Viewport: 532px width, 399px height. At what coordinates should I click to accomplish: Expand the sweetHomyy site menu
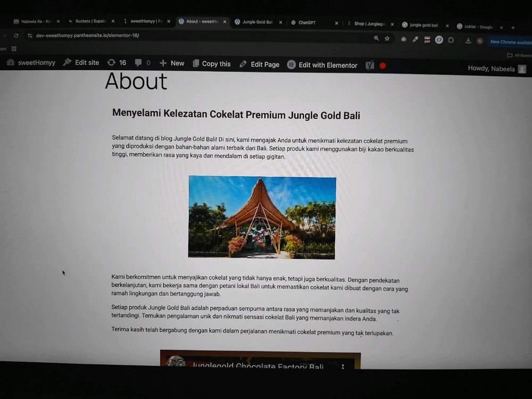coord(31,62)
